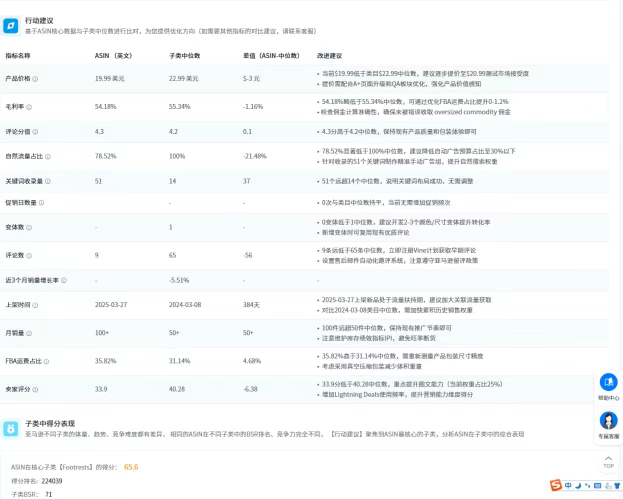Viewport: 623px width, 499px height.
Task: Click the info icon beside 上架时间
Action: [35, 306]
